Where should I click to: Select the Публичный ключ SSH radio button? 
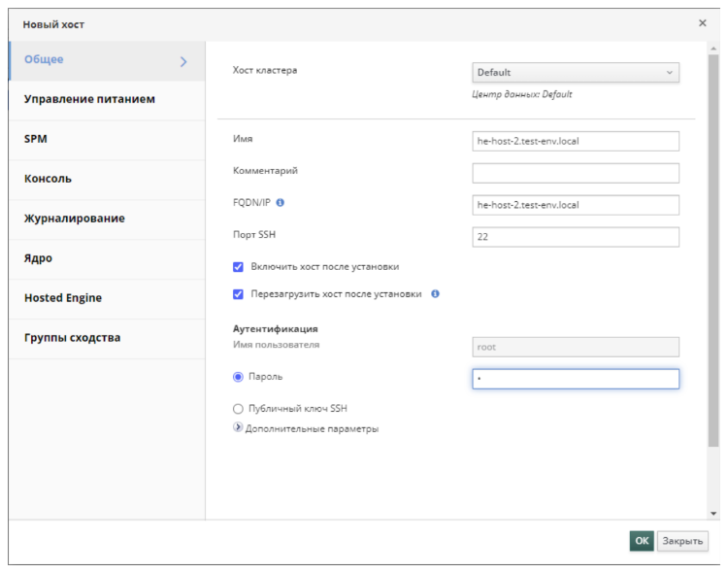(x=238, y=409)
